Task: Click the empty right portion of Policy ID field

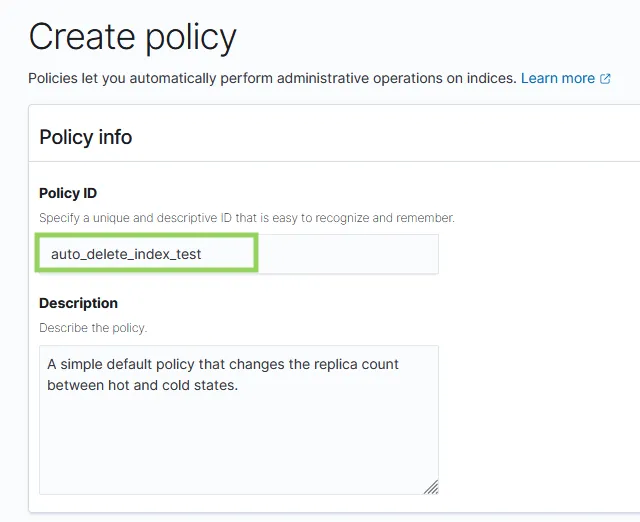Action: [x=348, y=254]
